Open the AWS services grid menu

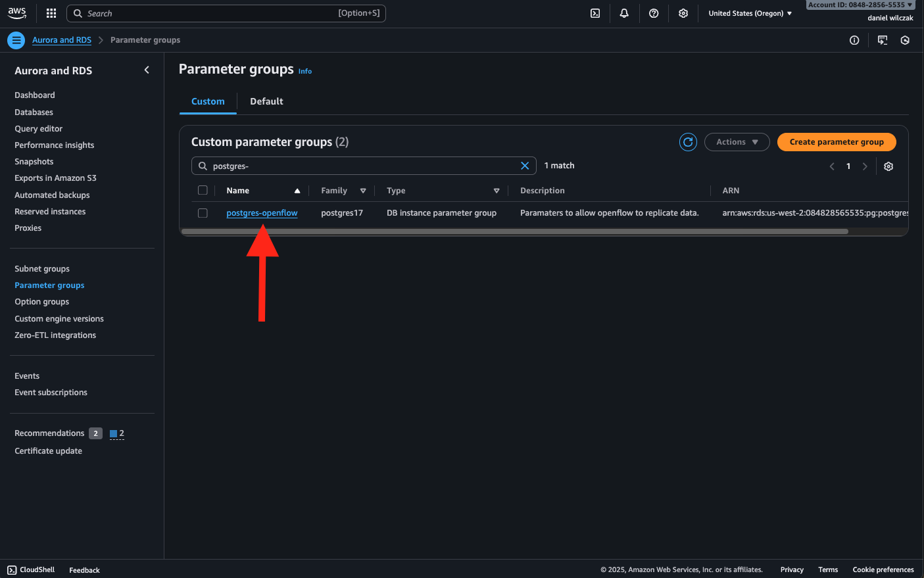[x=51, y=13]
